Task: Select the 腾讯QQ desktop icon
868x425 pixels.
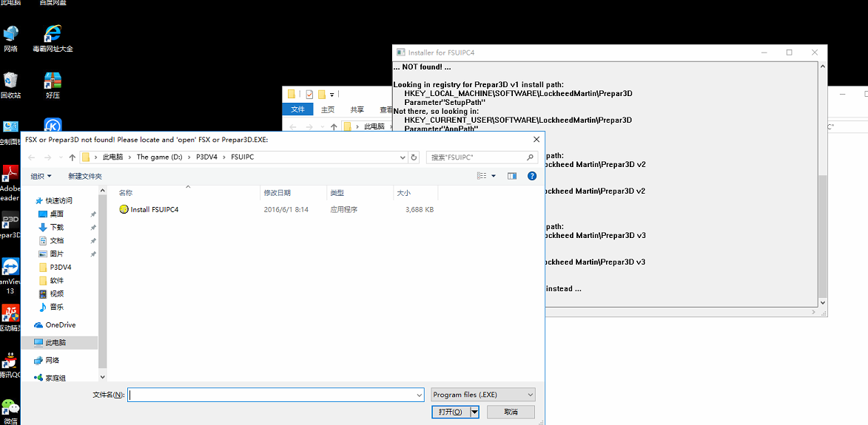Action: pyautogui.click(x=10, y=364)
